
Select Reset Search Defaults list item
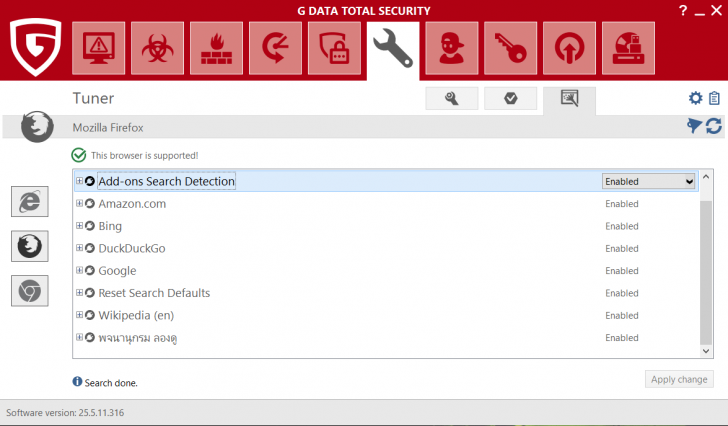point(154,293)
